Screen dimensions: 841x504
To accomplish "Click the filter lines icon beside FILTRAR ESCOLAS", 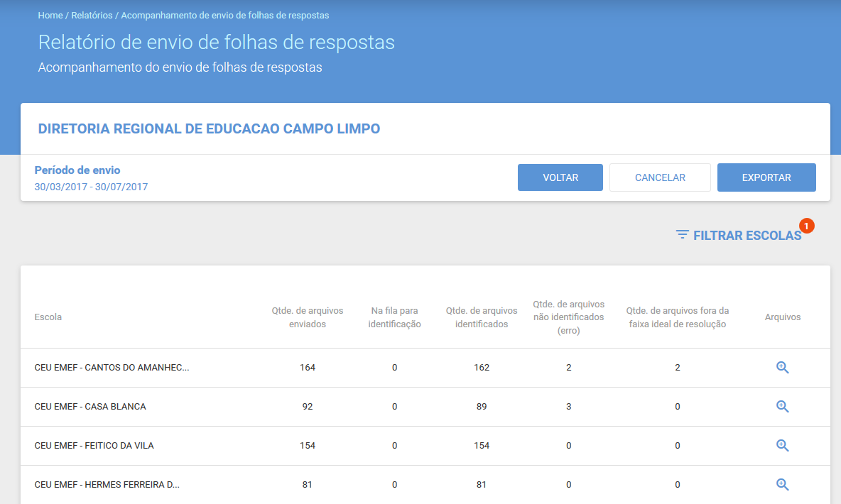I will tap(682, 235).
